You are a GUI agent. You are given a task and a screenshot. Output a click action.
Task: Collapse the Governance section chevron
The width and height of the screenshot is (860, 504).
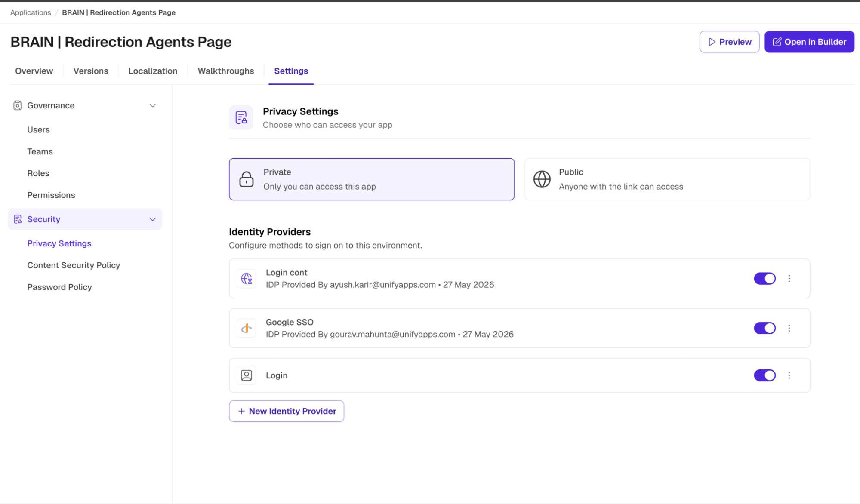(x=152, y=105)
